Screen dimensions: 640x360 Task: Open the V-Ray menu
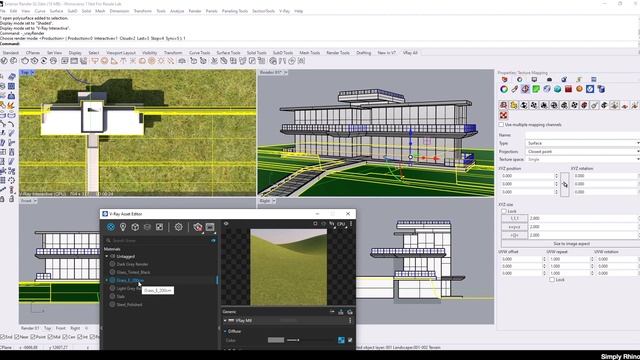284,11
